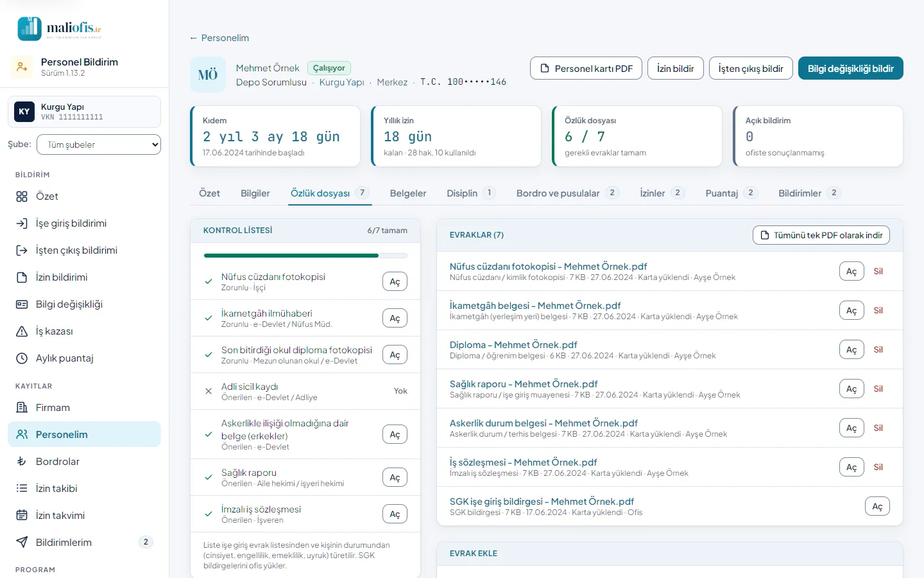The width and height of the screenshot is (924, 578).
Task: Click the İzin takibi list icon
Action: (22, 489)
